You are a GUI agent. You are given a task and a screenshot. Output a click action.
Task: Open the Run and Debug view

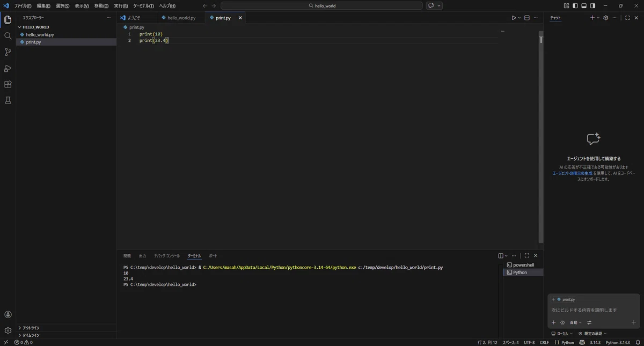(8, 68)
